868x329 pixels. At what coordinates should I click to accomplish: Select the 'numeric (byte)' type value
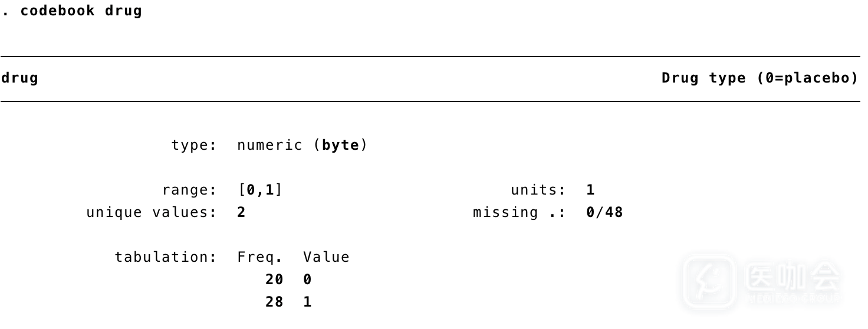pos(302,145)
